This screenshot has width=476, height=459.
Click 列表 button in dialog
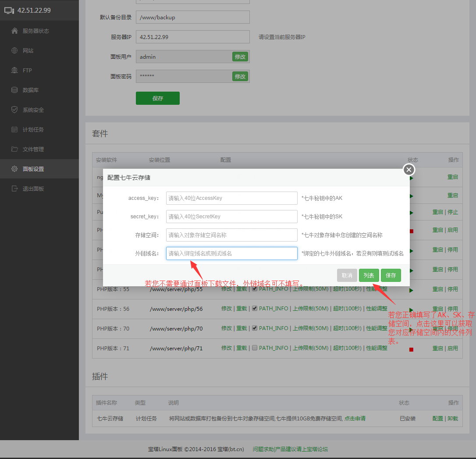369,275
